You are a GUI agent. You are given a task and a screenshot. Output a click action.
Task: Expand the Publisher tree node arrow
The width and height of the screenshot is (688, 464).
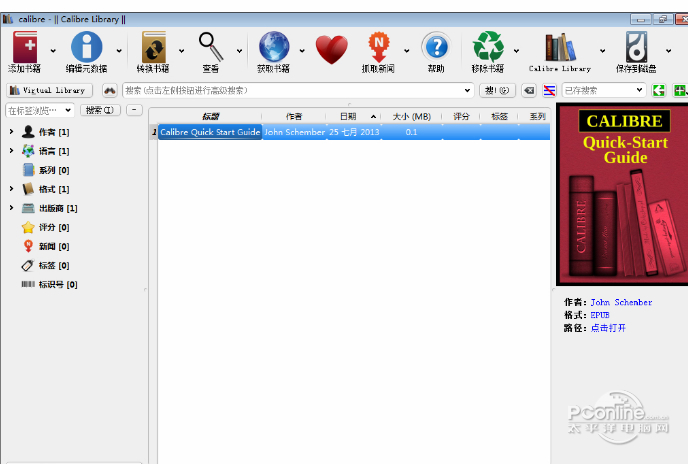(x=11, y=208)
